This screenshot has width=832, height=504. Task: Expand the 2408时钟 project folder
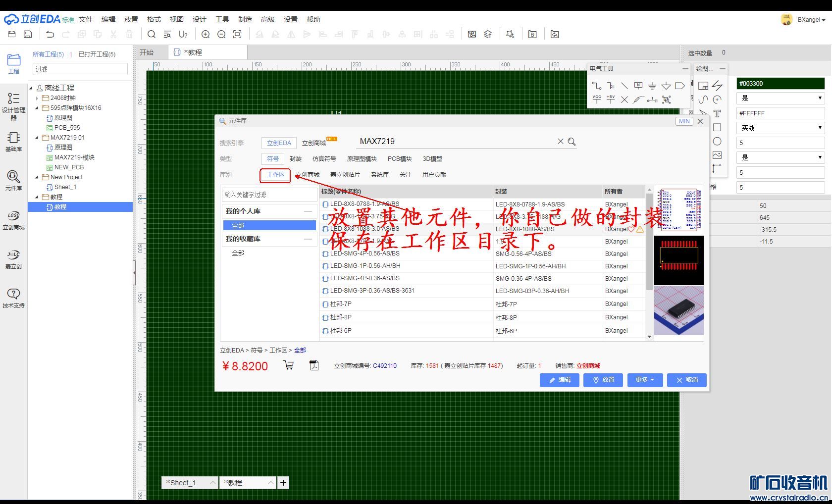pyautogui.click(x=37, y=98)
